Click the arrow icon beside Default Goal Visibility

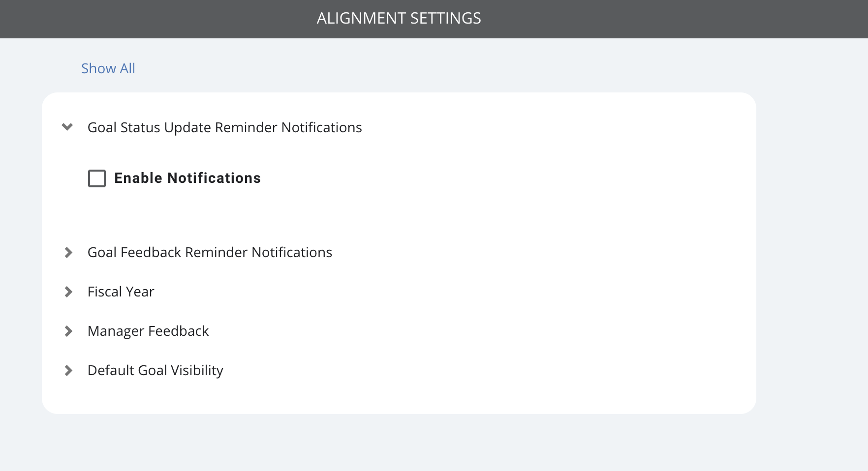click(x=68, y=370)
